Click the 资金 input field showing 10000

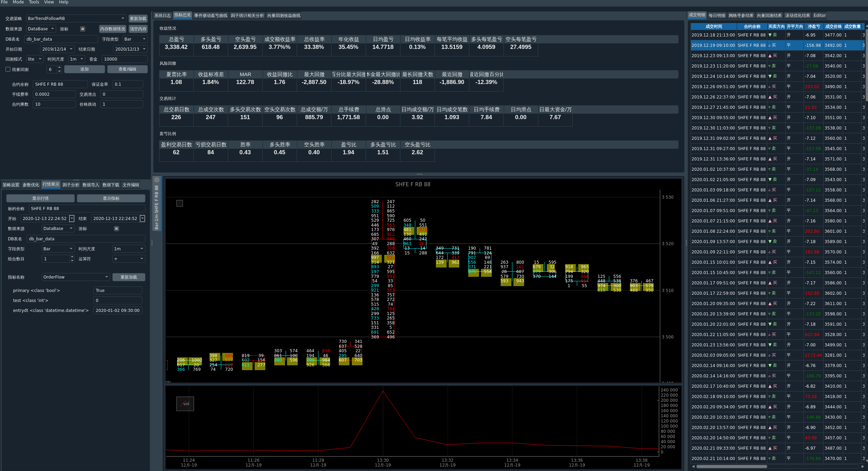click(x=124, y=59)
